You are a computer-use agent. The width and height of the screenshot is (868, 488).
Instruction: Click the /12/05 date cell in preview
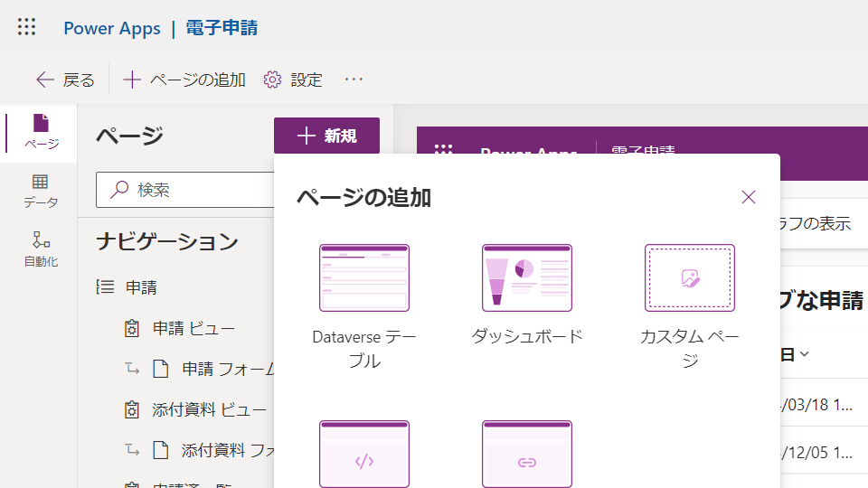pyautogui.click(x=816, y=452)
